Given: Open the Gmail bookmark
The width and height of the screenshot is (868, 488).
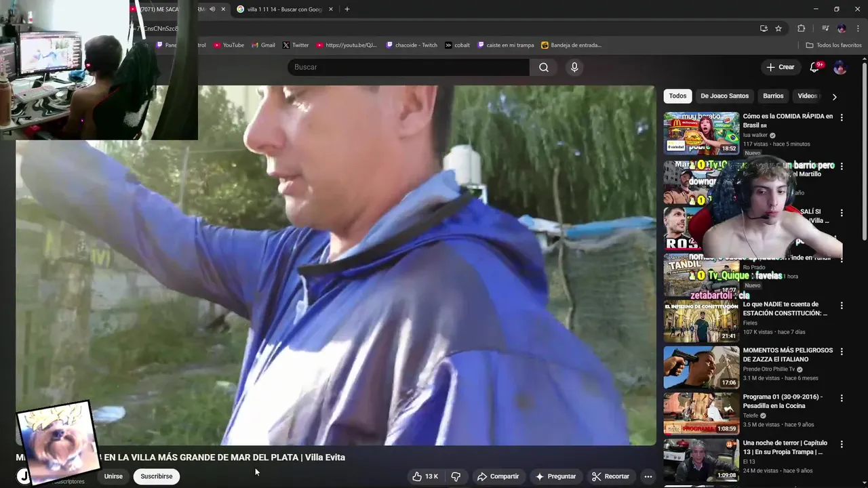Looking at the screenshot, I should [x=263, y=45].
